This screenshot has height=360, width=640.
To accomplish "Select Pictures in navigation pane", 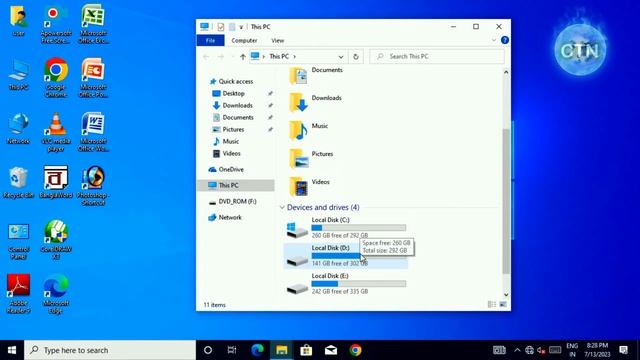I will tap(229, 129).
